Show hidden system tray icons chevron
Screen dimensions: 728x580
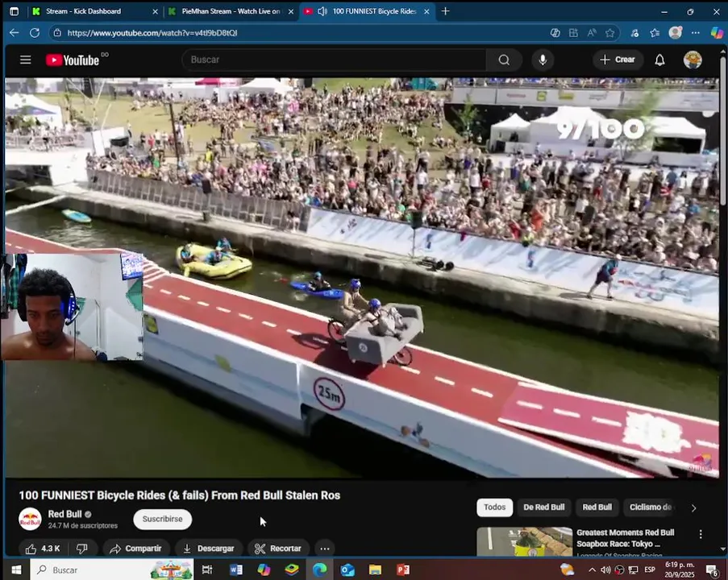592,570
